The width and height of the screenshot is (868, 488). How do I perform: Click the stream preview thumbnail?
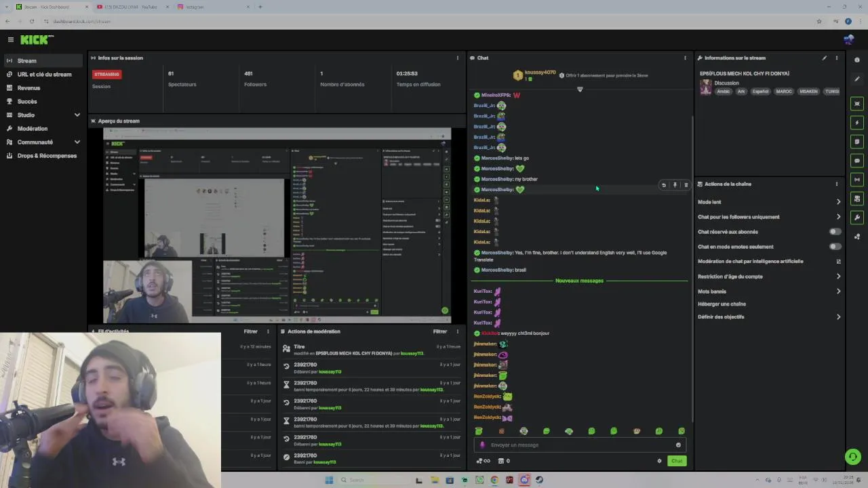coord(277,225)
